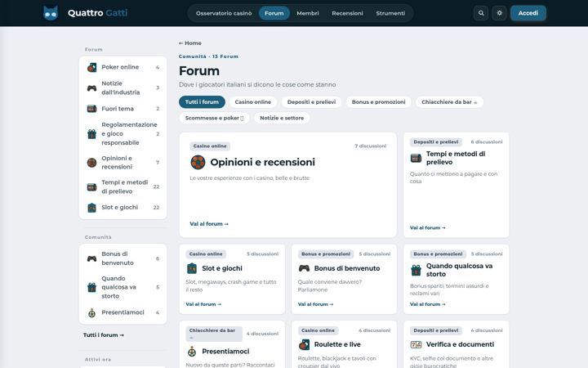This screenshot has width=588, height=368.
Task: Follow Vai al forum in Opinioni e recensioni card
Action: (209, 224)
